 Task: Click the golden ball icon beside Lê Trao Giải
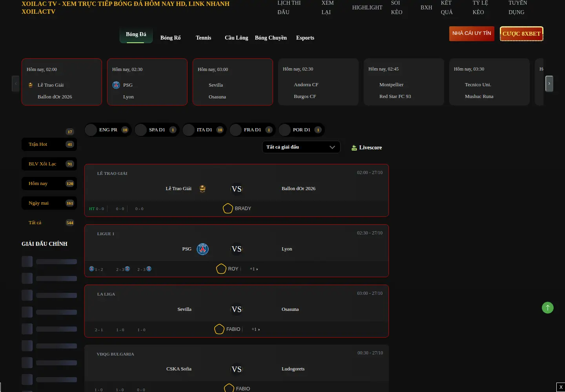[x=202, y=189]
